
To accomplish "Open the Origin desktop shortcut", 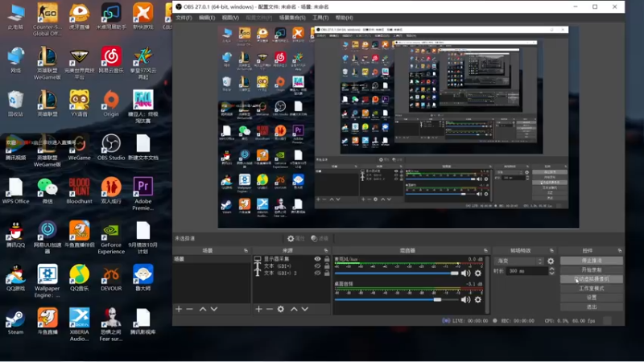I will click(111, 104).
